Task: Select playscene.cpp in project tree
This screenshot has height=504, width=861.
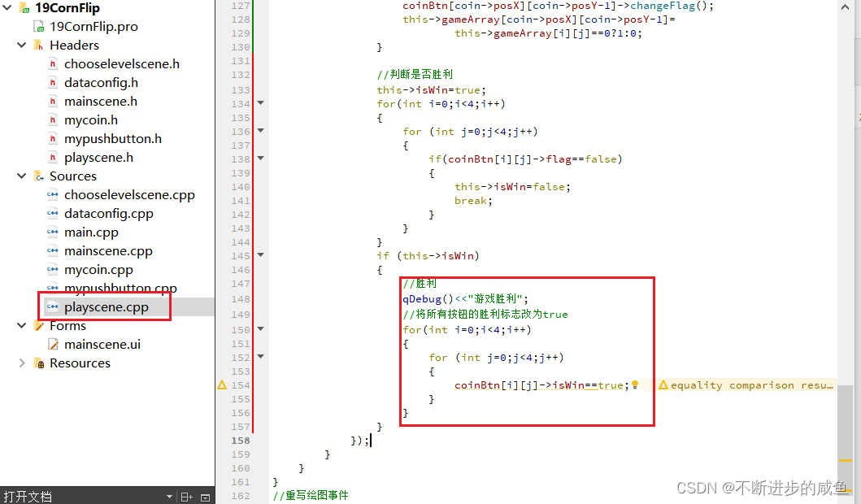Action: (106, 307)
